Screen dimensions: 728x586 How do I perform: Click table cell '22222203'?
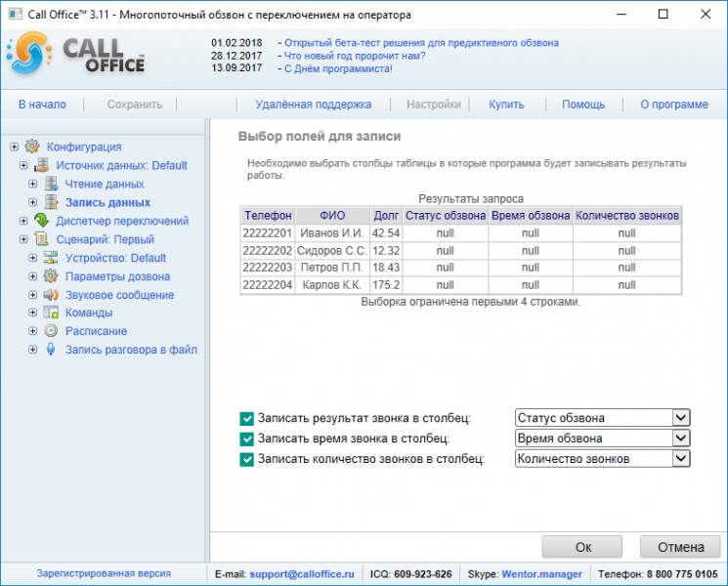coord(268,268)
